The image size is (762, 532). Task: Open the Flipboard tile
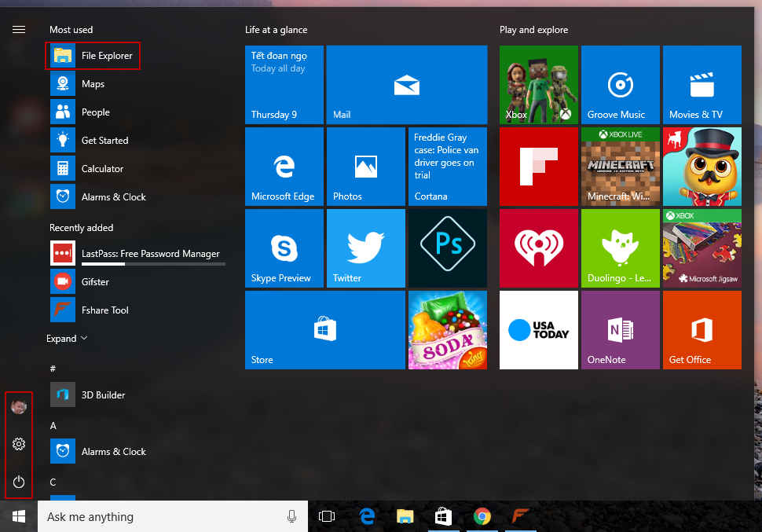[539, 167]
